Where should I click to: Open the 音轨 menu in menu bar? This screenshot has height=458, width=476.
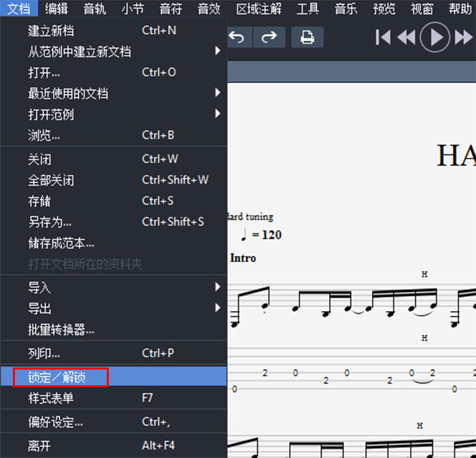pyautogui.click(x=95, y=9)
